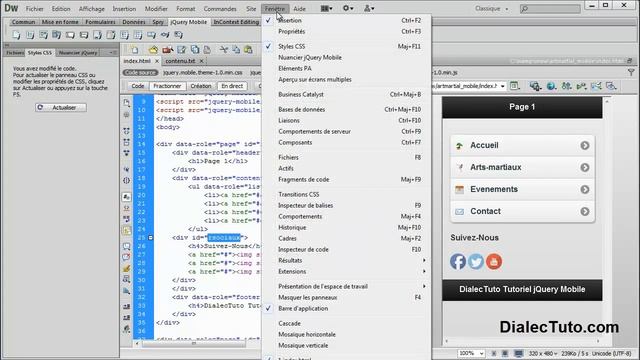Switch to Fractionner view
The height and width of the screenshot is (360, 640).
(x=167, y=86)
